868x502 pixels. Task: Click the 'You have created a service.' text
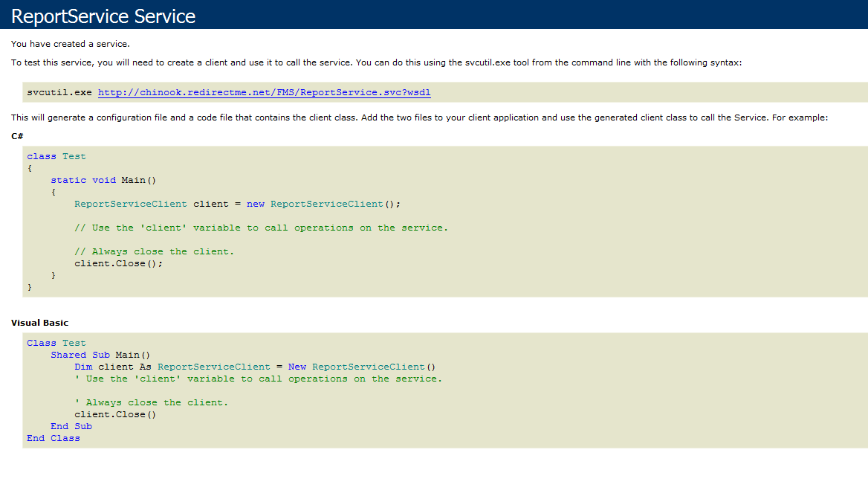pyautogui.click(x=71, y=44)
